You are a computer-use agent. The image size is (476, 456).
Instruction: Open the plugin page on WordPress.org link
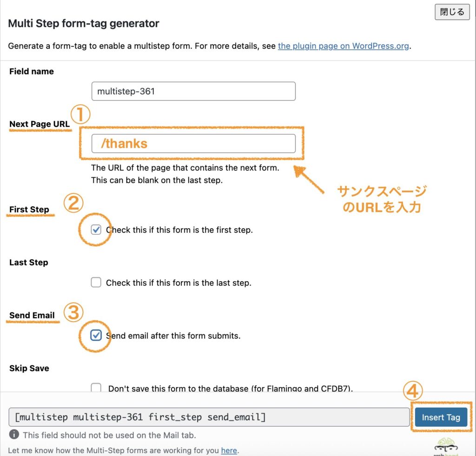coord(344,46)
